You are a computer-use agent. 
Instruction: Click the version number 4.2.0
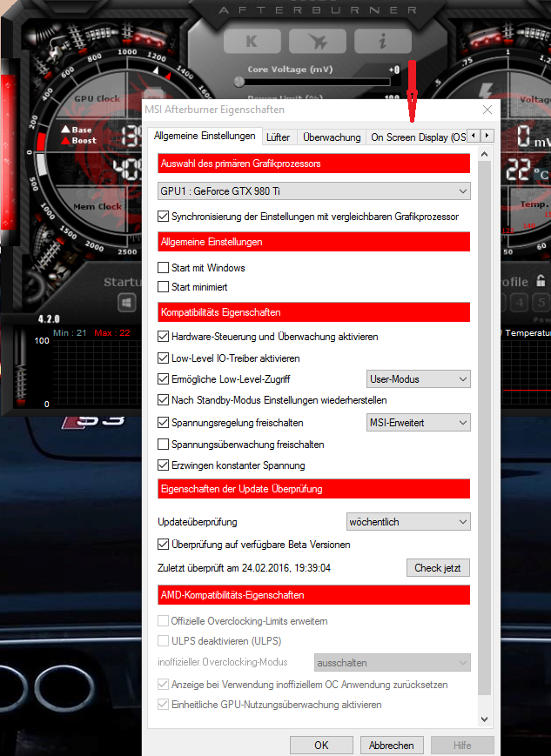click(x=49, y=319)
